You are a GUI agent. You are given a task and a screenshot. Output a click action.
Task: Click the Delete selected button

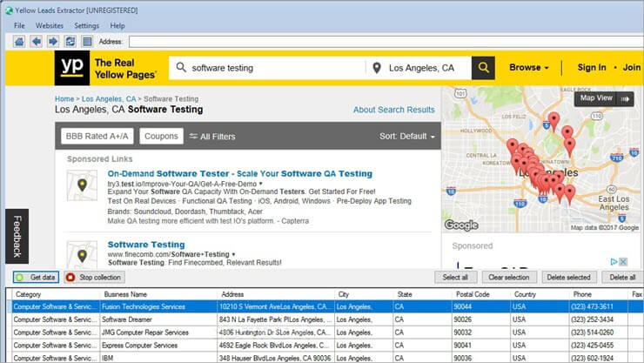569,278
